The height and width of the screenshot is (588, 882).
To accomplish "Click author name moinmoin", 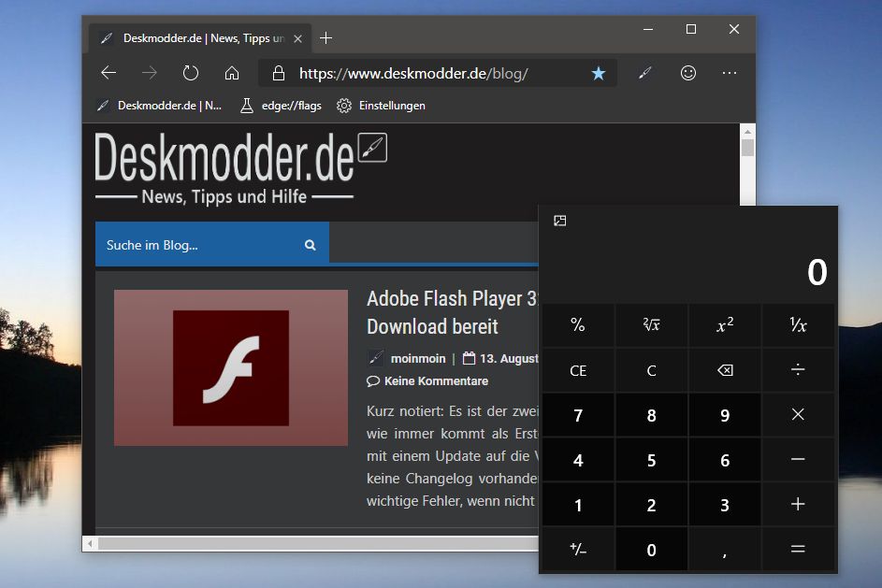I will (x=418, y=359).
